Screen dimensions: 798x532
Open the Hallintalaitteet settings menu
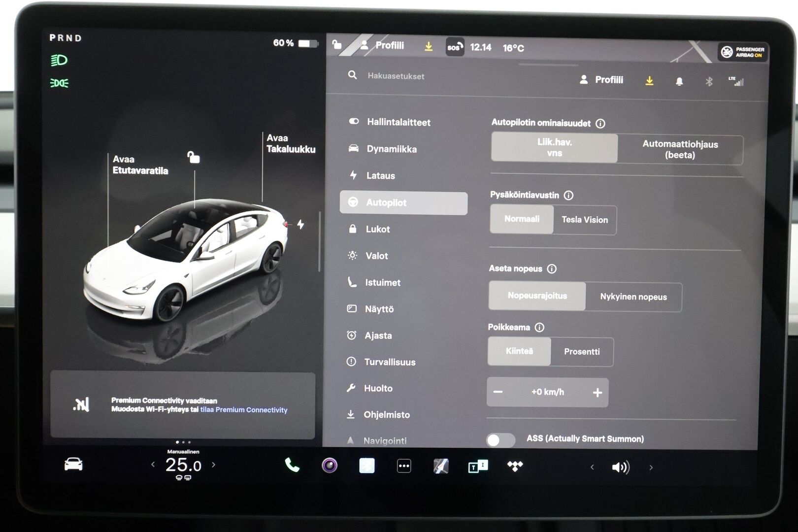(x=390, y=122)
